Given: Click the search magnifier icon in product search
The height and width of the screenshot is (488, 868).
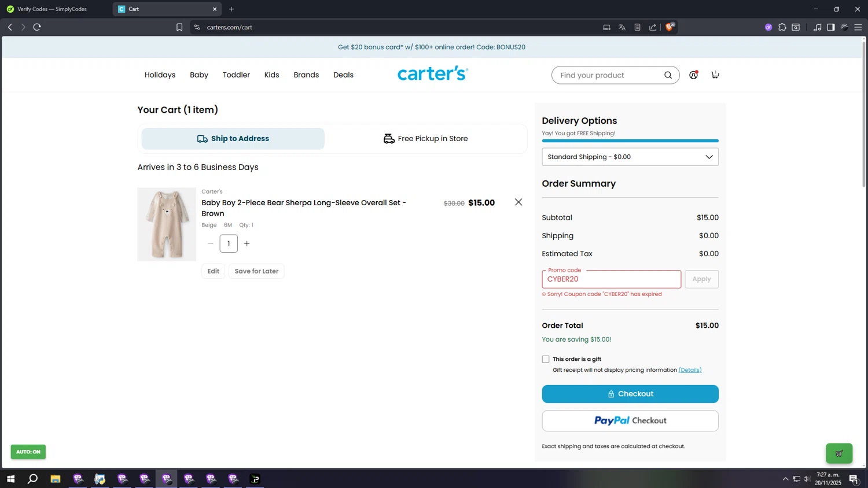Looking at the screenshot, I should point(668,75).
